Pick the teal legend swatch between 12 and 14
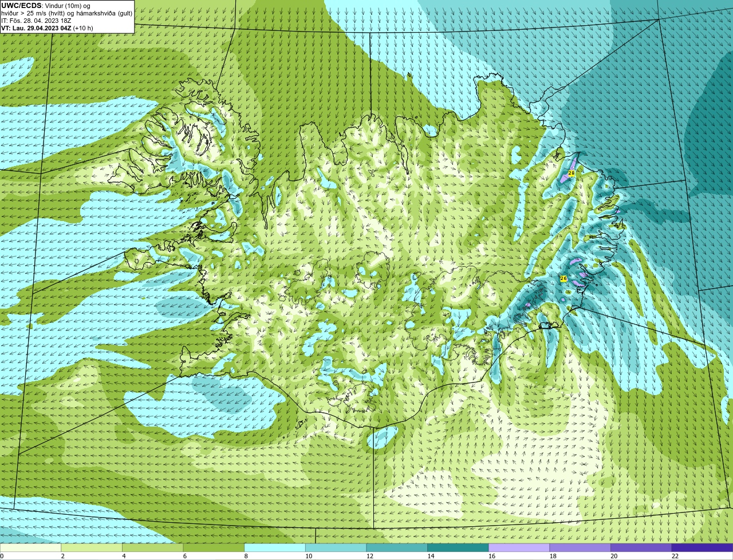This screenshot has width=733, height=560. coord(397,547)
